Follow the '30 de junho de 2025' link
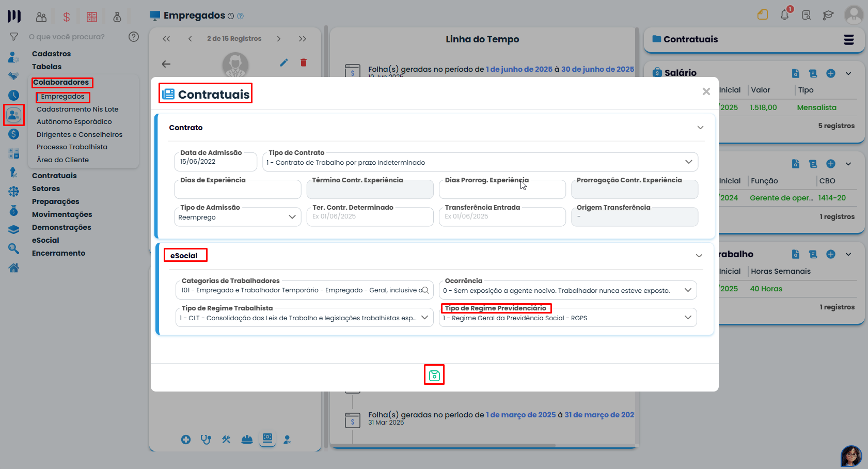The image size is (868, 469). click(598, 69)
